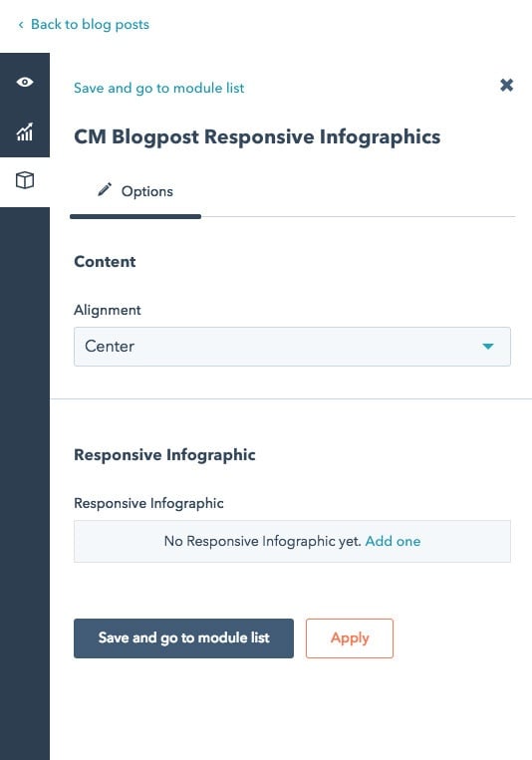Click the pencil icon beside Options
Viewport: 532px width, 760px height.
[x=105, y=189]
